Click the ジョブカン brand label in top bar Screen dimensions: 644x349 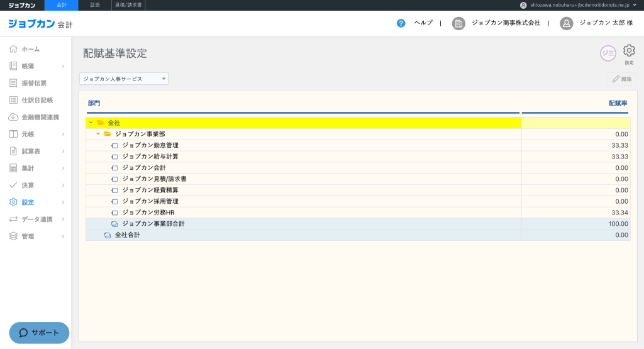click(x=22, y=5)
